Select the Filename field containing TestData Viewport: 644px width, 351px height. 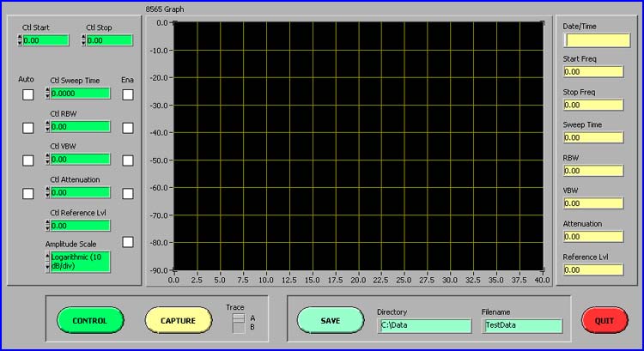click(x=522, y=326)
